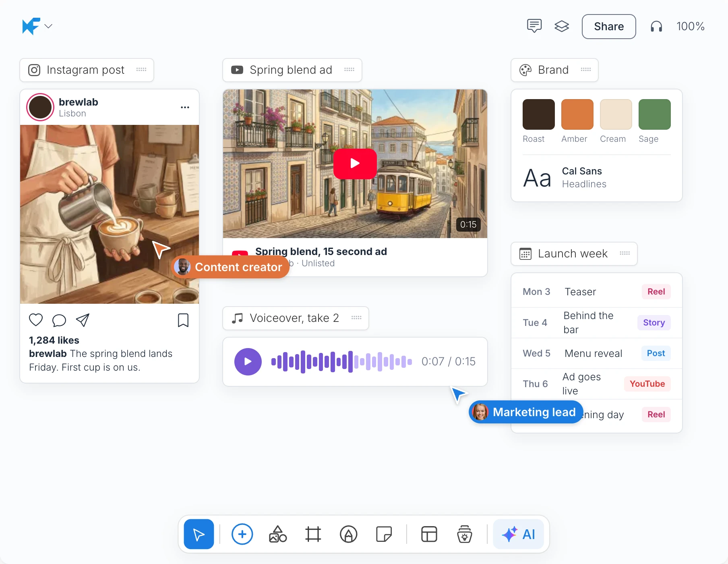Play the Spring blend YouTube video
728x564 pixels.
(355, 164)
